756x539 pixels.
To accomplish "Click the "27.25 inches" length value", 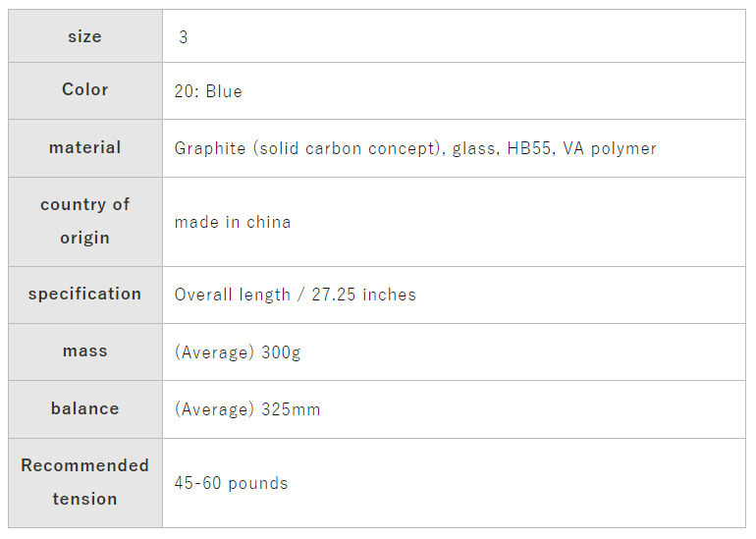I will (x=363, y=295).
